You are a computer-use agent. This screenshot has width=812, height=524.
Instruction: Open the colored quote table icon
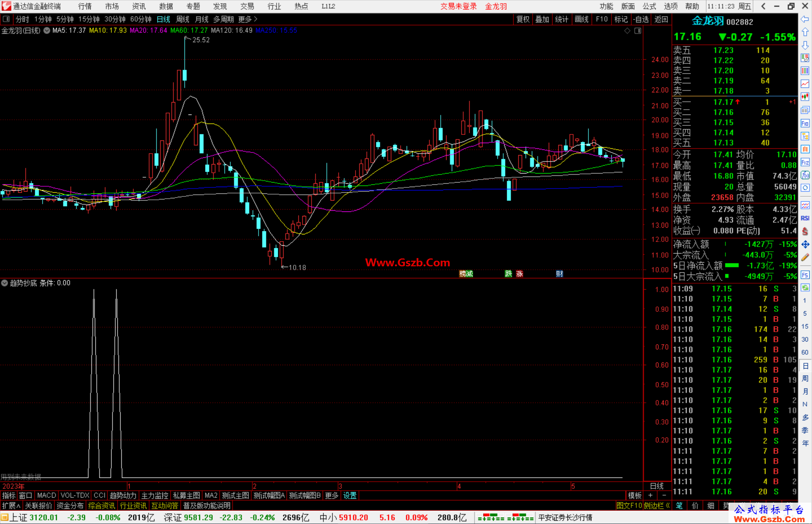tap(805, 71)
